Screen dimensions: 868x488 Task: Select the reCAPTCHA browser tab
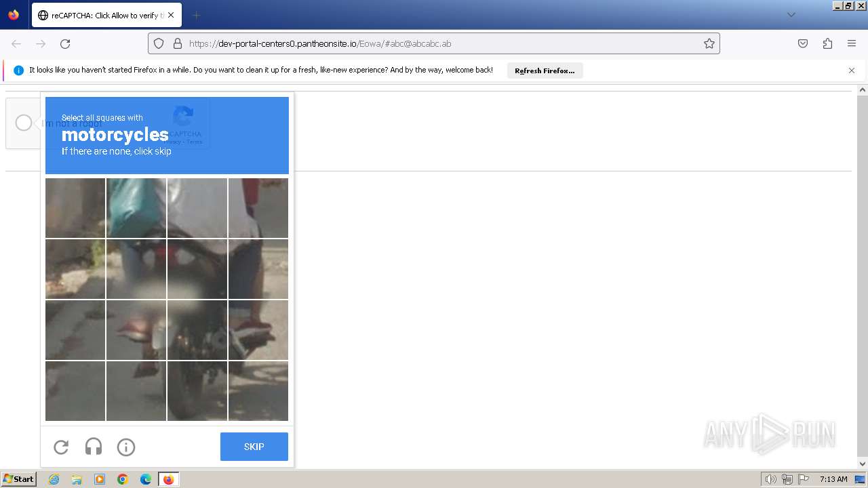point(106,15)
